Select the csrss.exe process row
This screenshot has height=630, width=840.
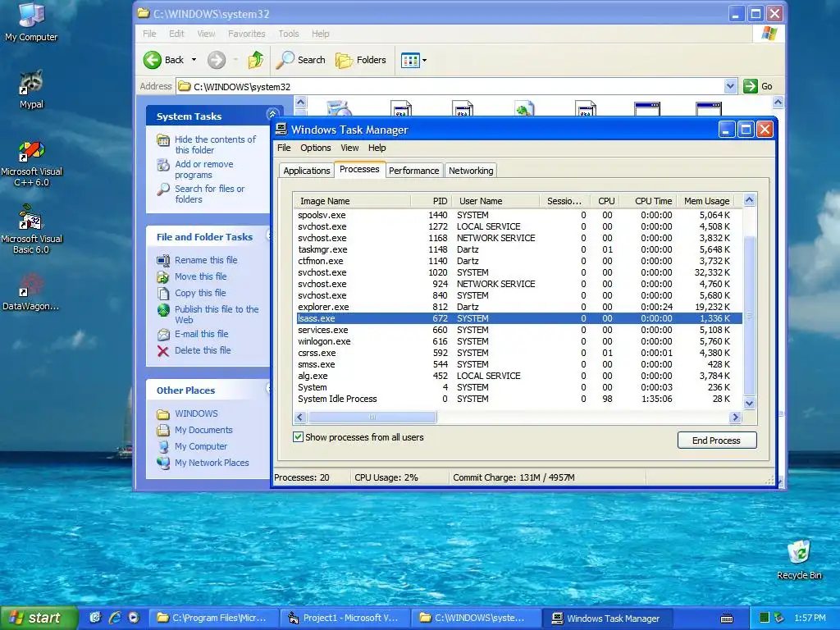[518, 353]
